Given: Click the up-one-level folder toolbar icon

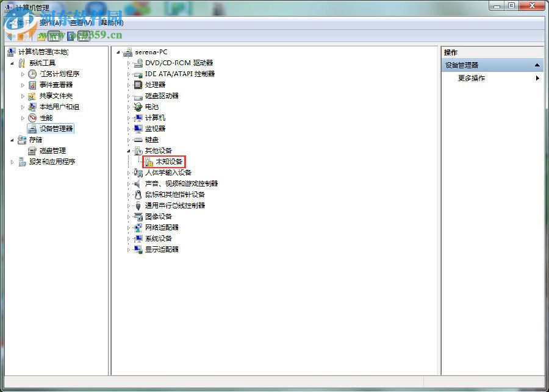Looking at the screenshot, I should tap(41, 36).
